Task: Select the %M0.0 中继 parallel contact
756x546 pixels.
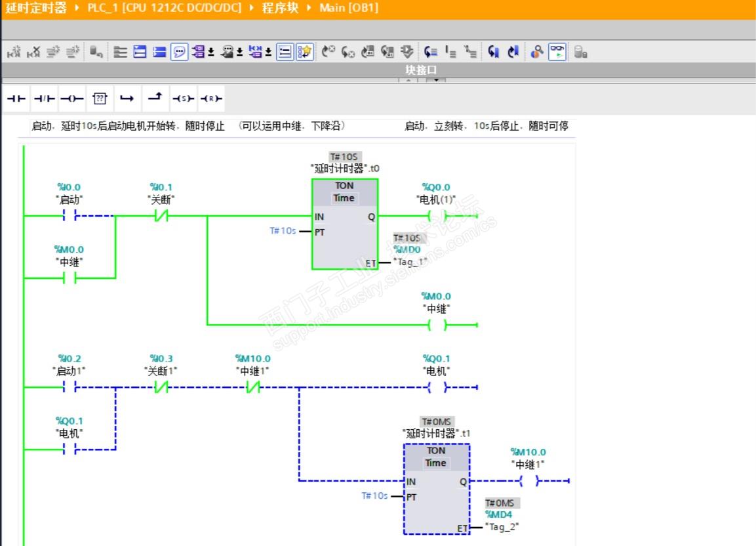Action: click(70, 278)
